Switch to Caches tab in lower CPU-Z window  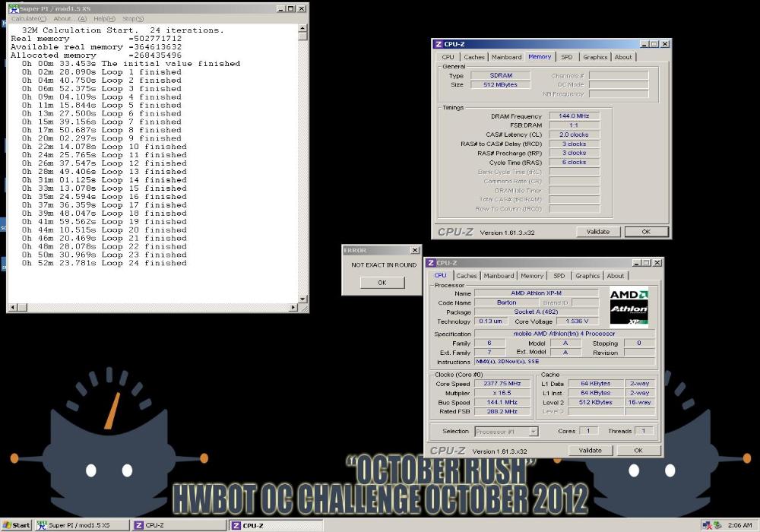[x=467, y=276]
